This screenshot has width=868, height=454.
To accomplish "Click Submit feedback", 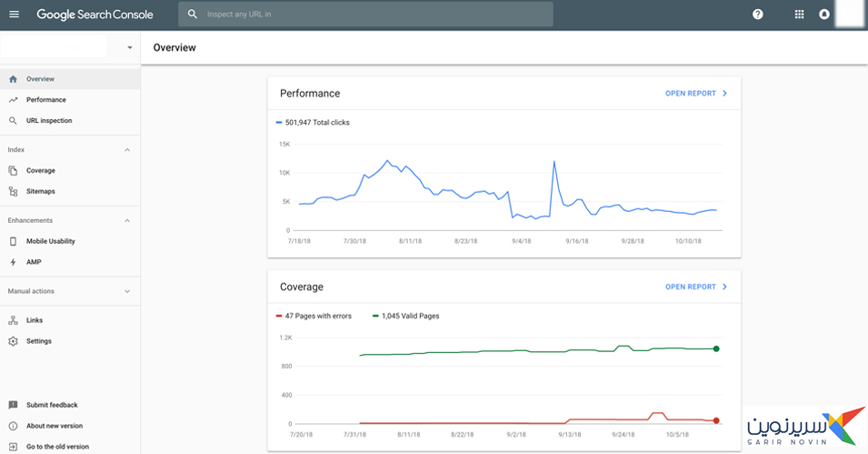I will point(52,405).
